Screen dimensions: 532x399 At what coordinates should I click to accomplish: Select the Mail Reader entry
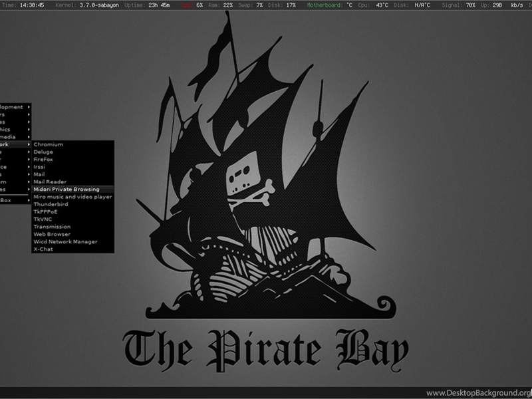click(72, 182)
